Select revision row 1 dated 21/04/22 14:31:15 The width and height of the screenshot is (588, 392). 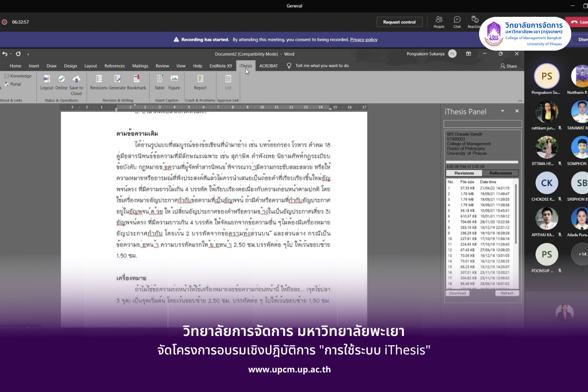click(x=480, y=188)
